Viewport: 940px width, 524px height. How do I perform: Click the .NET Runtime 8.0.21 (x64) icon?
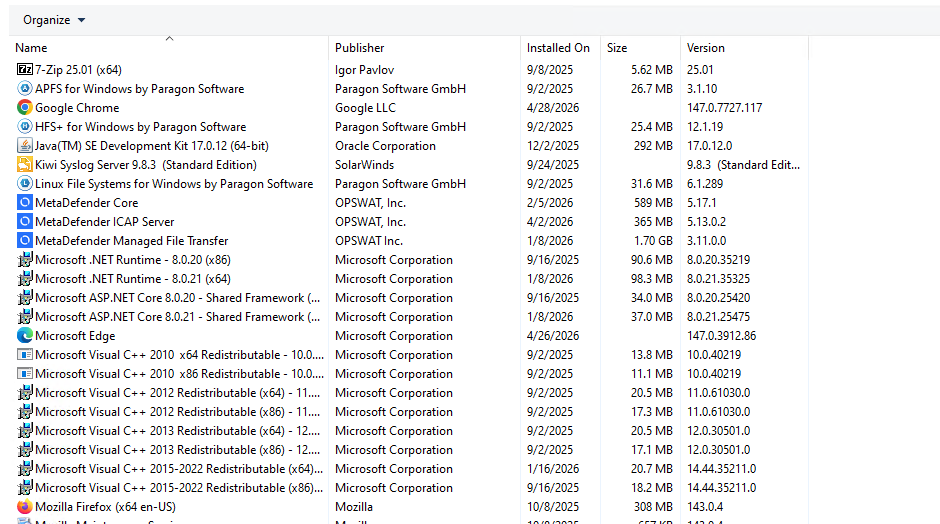click(25, 279)
